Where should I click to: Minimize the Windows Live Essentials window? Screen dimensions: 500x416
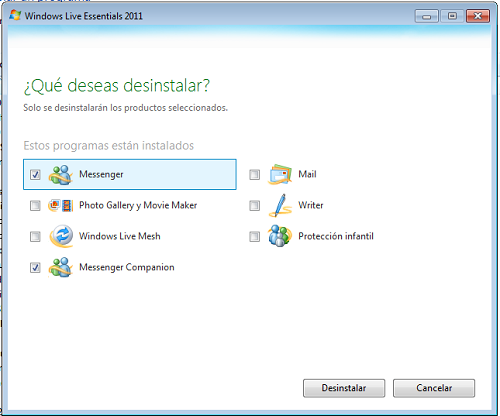coord(426,16)
